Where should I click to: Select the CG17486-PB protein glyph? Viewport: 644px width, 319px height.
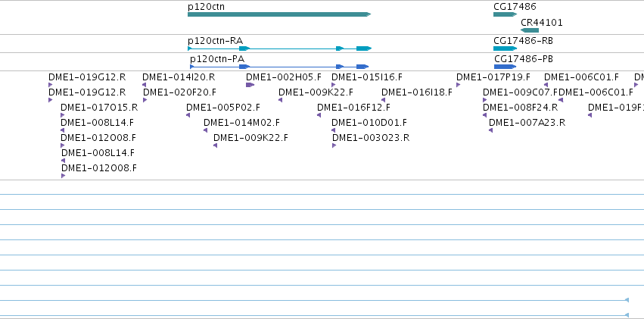click(x=506, y=67)
